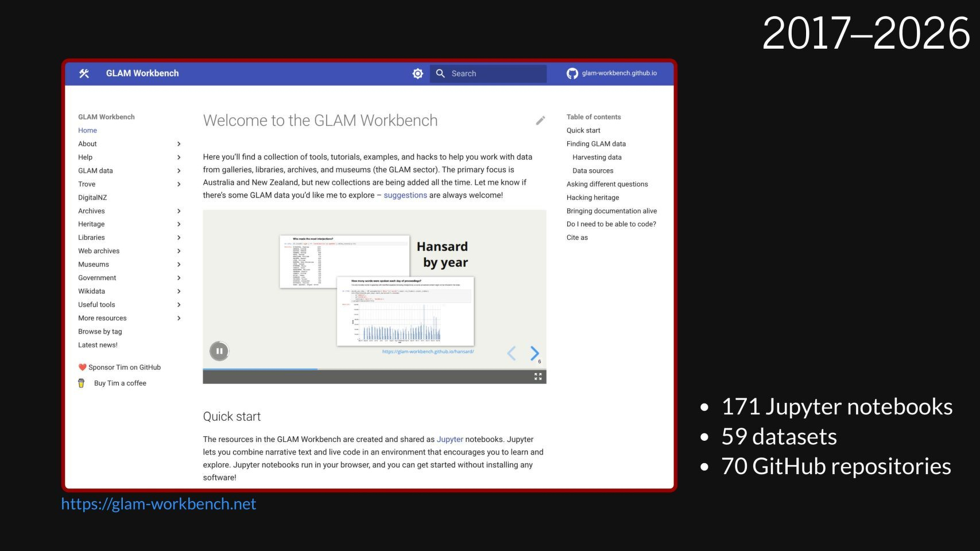Jump to Harvesting data in contents

tap(596, 157)
